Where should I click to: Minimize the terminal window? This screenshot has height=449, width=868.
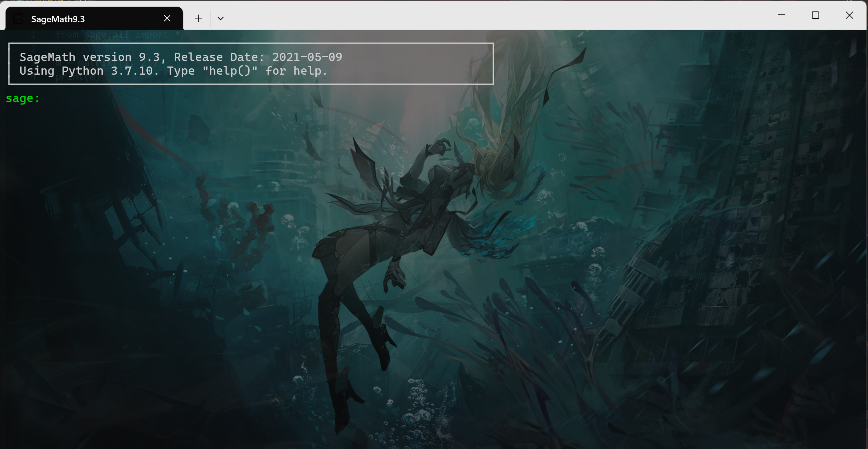tap(782, 15)
